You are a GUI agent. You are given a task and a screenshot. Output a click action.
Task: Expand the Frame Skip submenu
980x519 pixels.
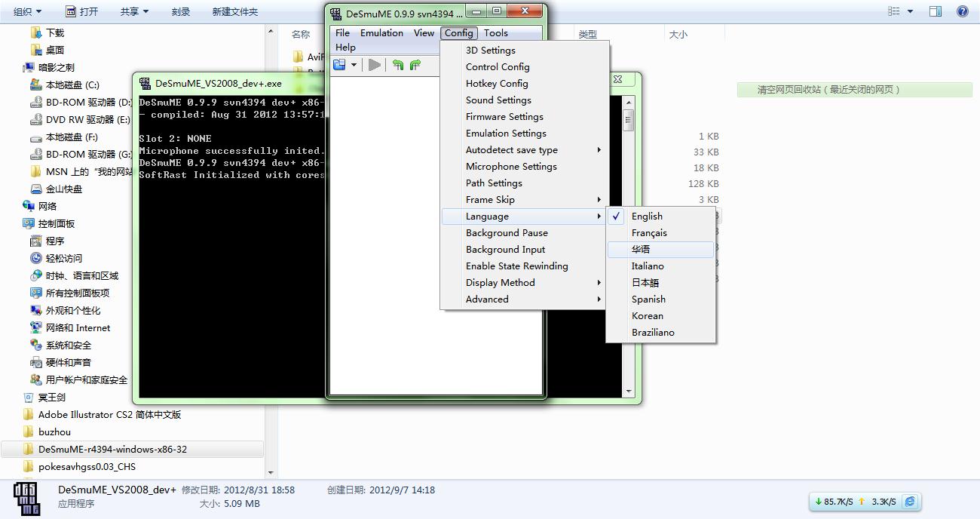coord(525,200)
